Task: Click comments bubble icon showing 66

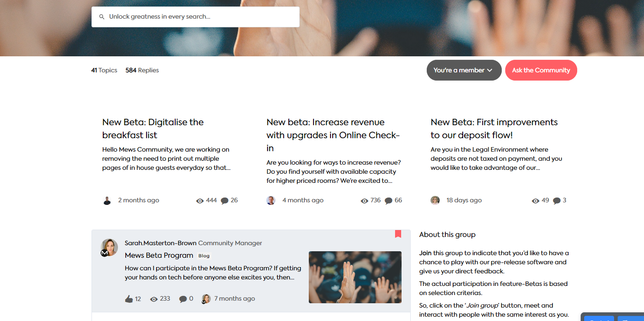Action: (x=389, y=201)
